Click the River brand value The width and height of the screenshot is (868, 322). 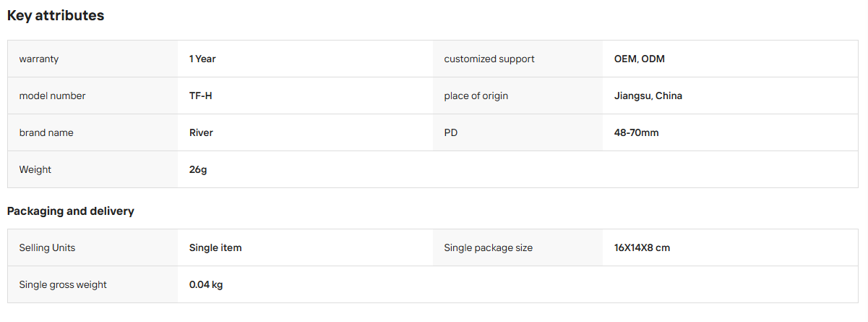(x=201, y=132)
